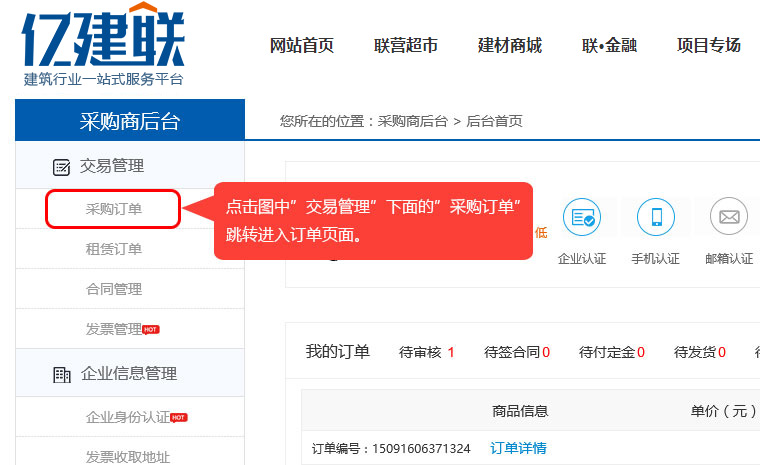Open 租赁订单 in the sidebar
Screen dimensions: 760x465
coord(113,249)
